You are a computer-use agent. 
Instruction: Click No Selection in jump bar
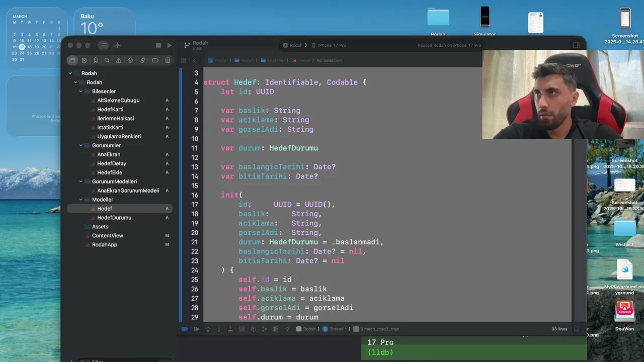(329, 60)
